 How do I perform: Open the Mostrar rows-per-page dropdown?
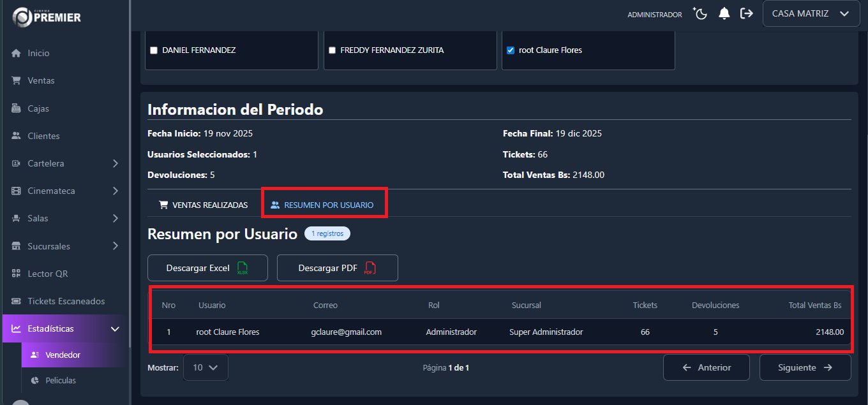click(206, 367)
